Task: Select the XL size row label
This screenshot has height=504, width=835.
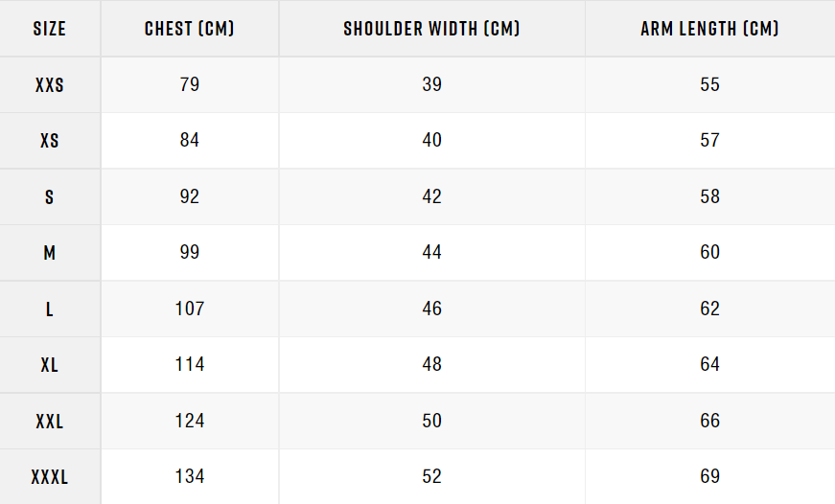Action: pos(50,365)
